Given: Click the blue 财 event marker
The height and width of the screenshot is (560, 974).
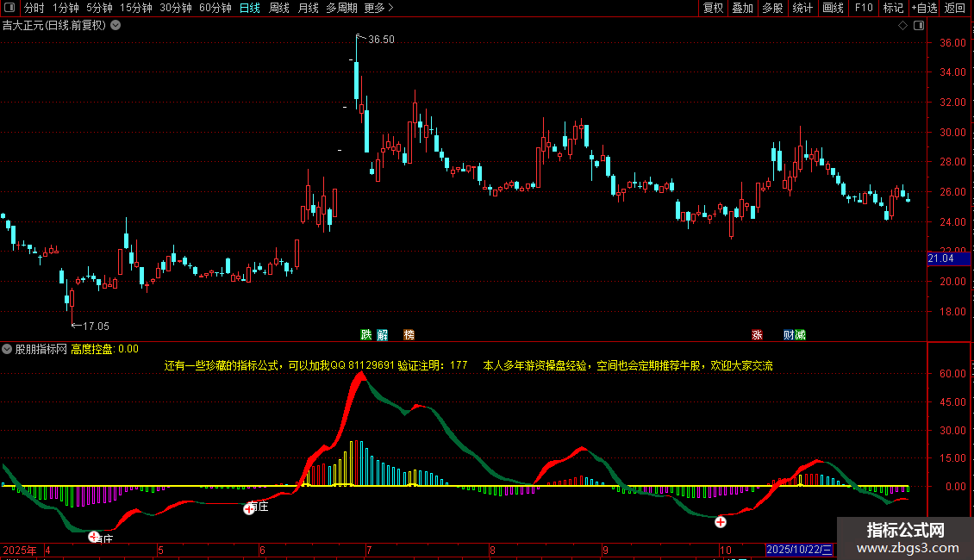Looking at the screenshot, I should [x=789, y=335].
